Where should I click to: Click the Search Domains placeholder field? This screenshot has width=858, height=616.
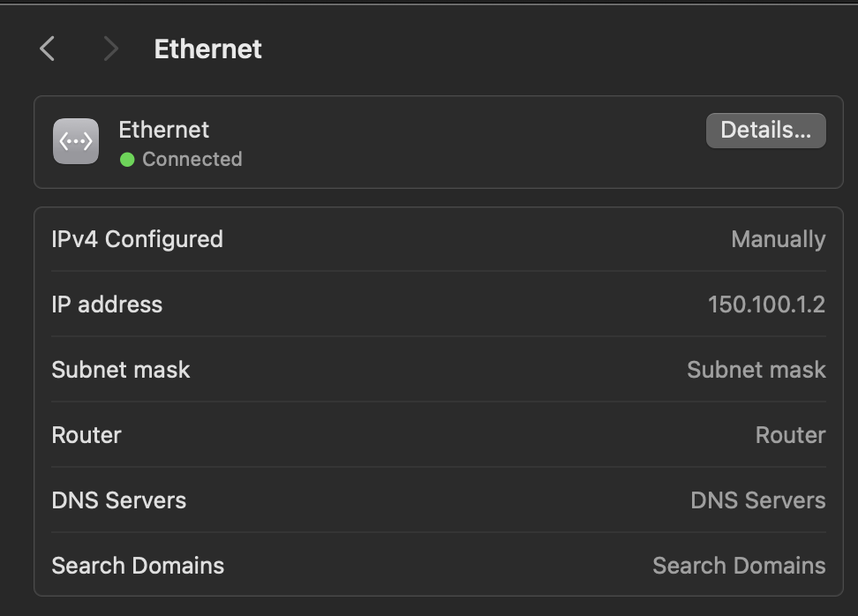pyautogui.click(x=739, y=565)
